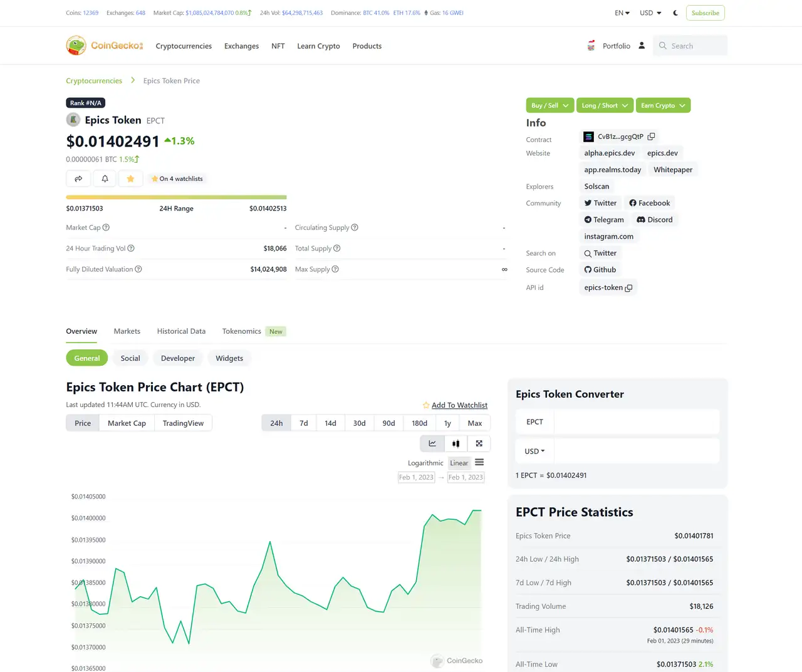
Task: Open the Discord community link
Action: pyautogui.click(x=655, y=219)
